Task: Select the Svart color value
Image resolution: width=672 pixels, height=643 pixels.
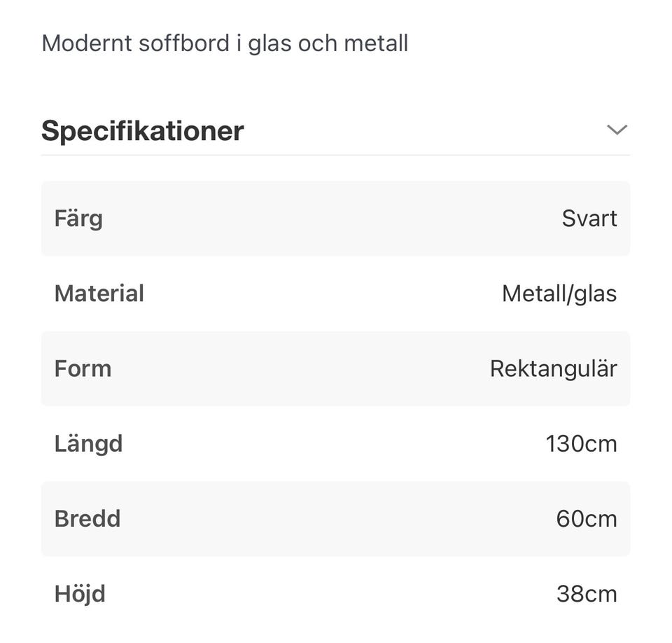Action: [589, 219]
